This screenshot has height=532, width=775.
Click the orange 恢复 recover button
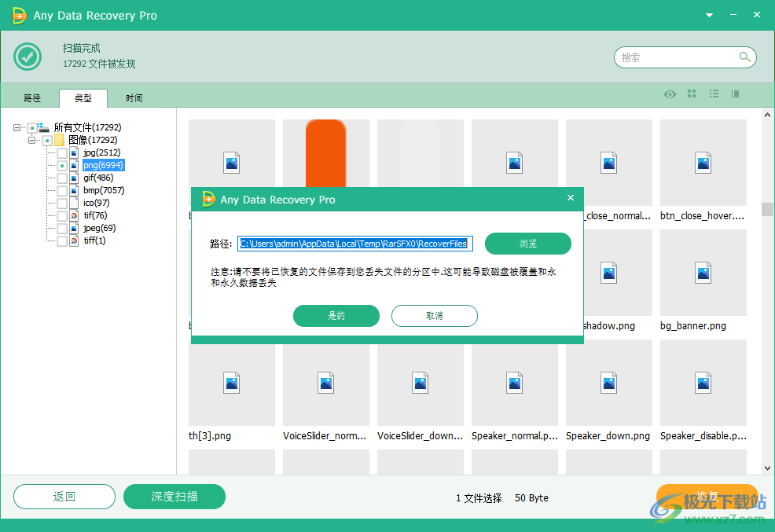[707, 496]
